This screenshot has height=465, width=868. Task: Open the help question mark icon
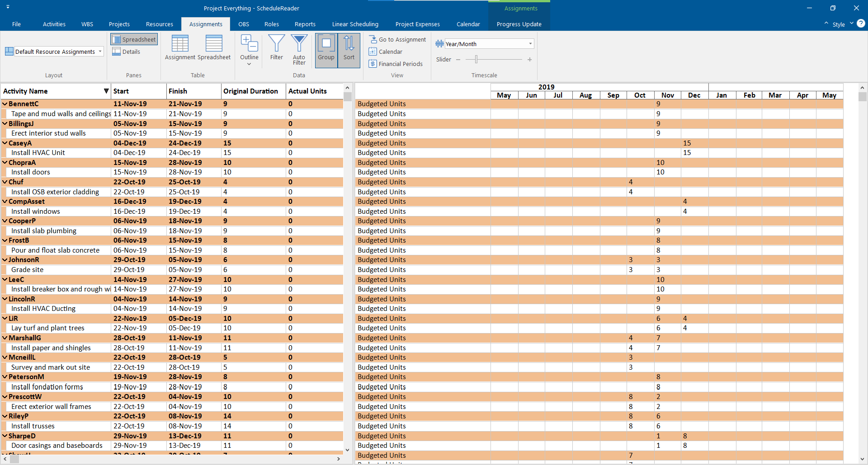coord(861,23)
